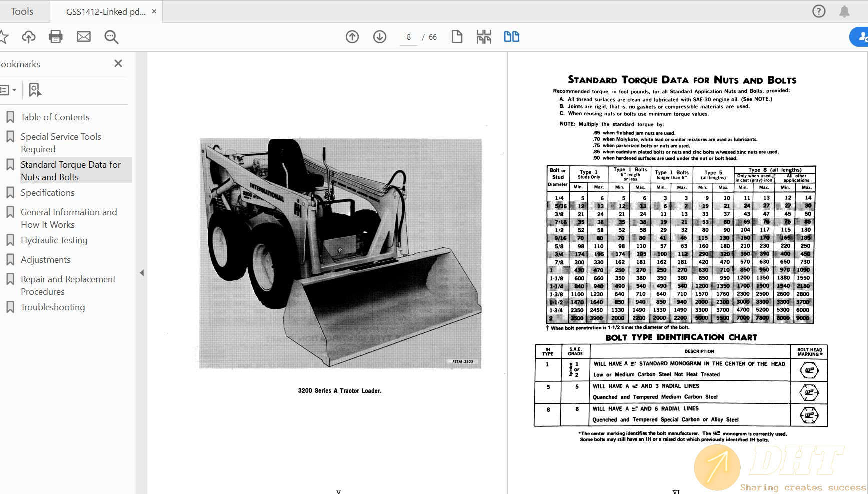Print the document using printer icon
This screenshot has height=494, width=868.
click(56, 37)
